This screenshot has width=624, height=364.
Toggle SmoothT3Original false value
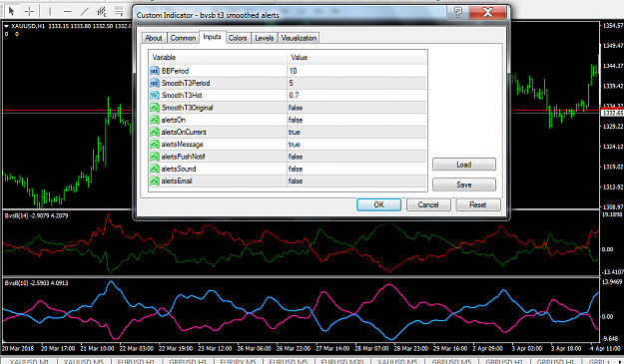pos(356,108)
